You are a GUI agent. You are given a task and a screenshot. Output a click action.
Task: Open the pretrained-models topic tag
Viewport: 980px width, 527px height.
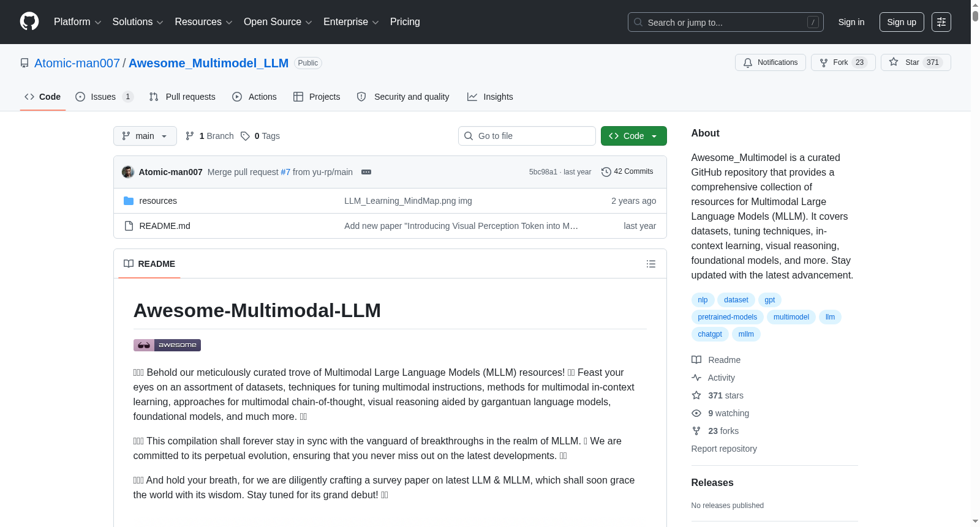(x=728, y=317)
